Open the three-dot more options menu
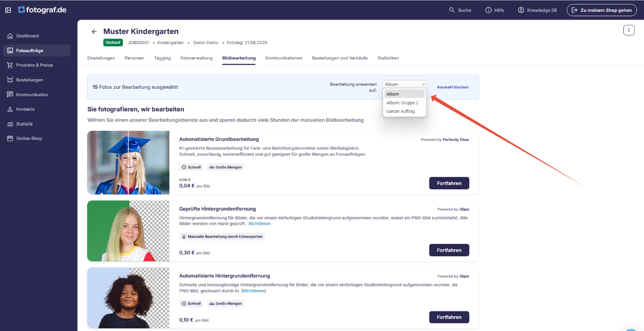 pyautogui.click(x=629, y=30)
